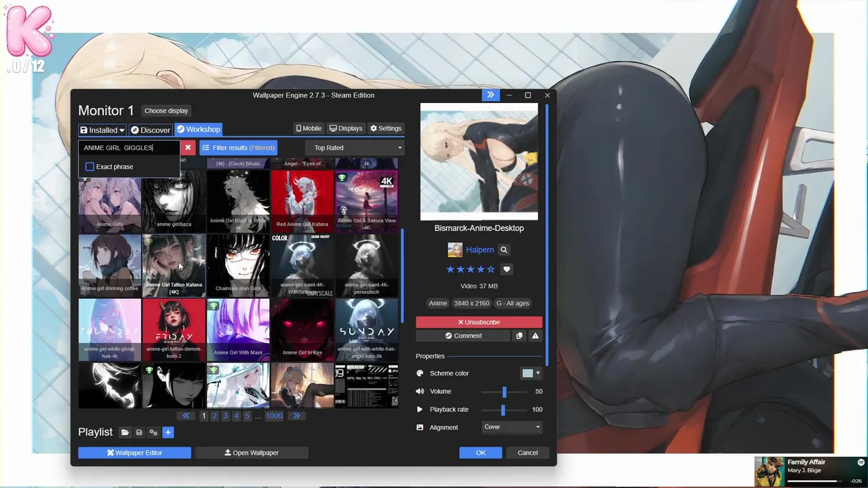Click the expand icon on the music player widget
Viewport: 868px width, 488px height.
click(861, 462)
